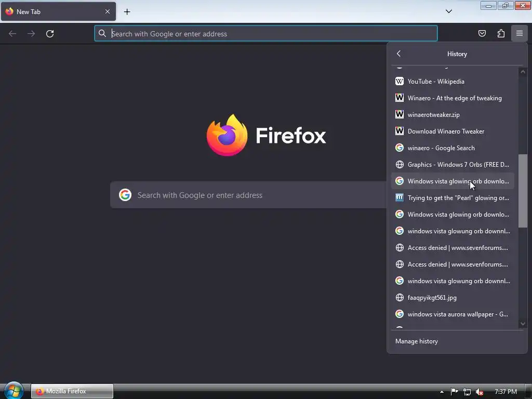This screenshot has height=399, width=532.
Task: Open Action Center flag tray icon
Action: click(454, 392)
